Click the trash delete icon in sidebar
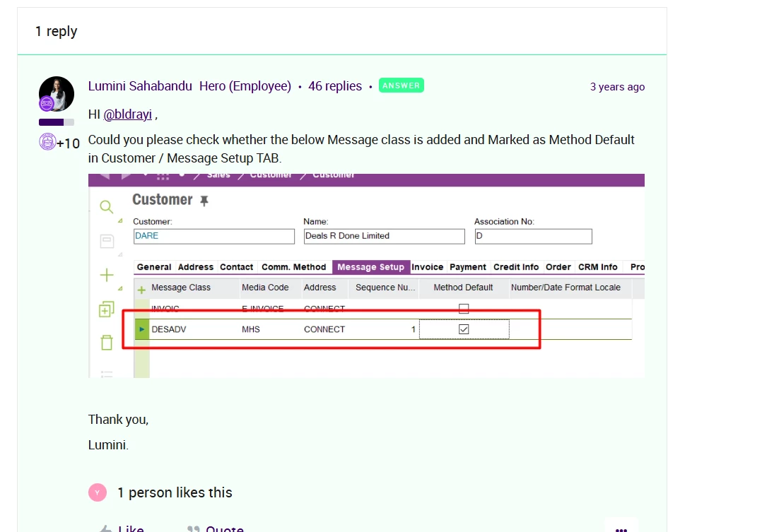Screen dimensions: 762x532 pyautogui.click(x=107, y=343)
